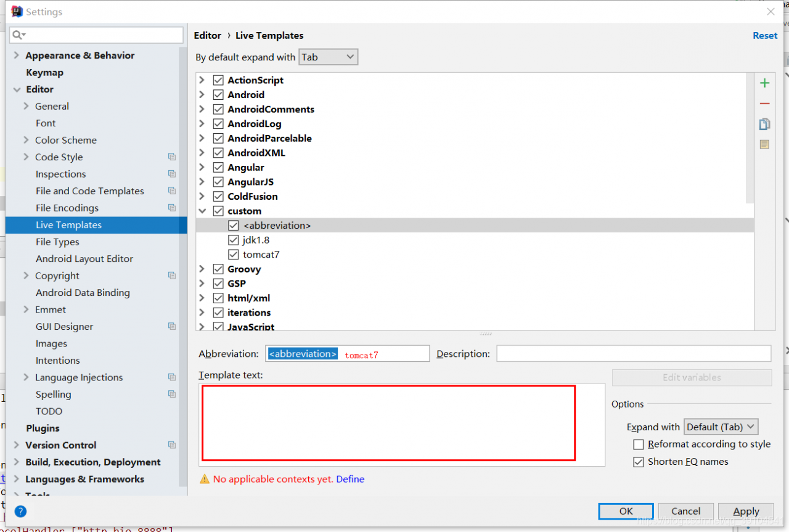Open the Keymap settings page
Image resolution: width=789 pixels, height=532 pixels.
[x=44, y=72]
